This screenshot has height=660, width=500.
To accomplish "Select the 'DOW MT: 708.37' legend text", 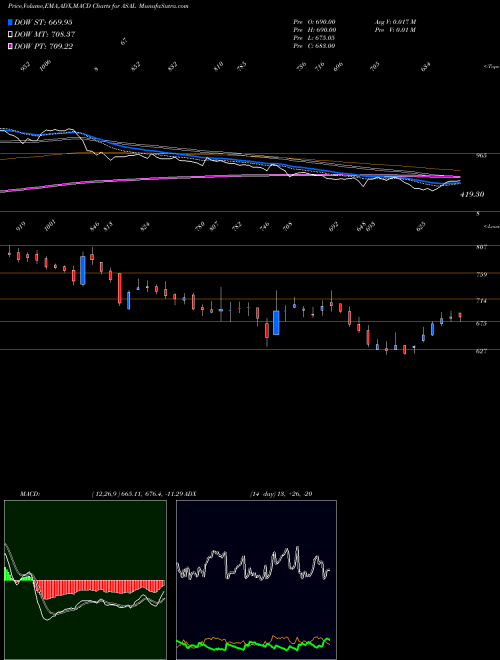I will [45, 34].
